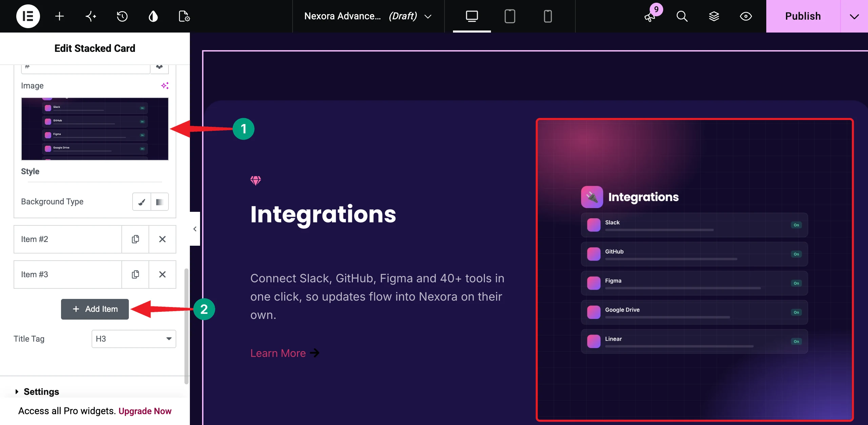868x425 pixels.
Task: Open the Nexora Advance document dropdown
Action: click(x=368, y=16)
